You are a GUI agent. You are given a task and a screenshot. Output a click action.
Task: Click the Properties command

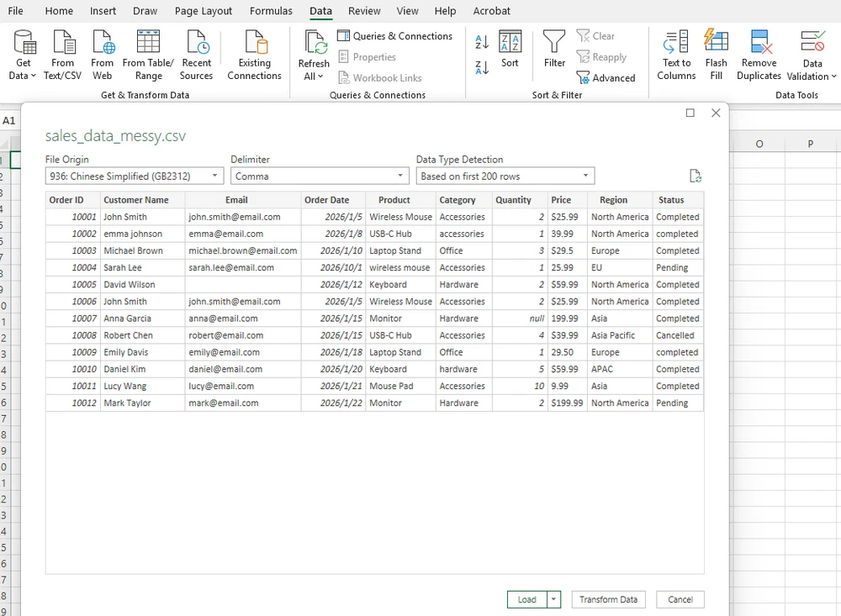368,57
